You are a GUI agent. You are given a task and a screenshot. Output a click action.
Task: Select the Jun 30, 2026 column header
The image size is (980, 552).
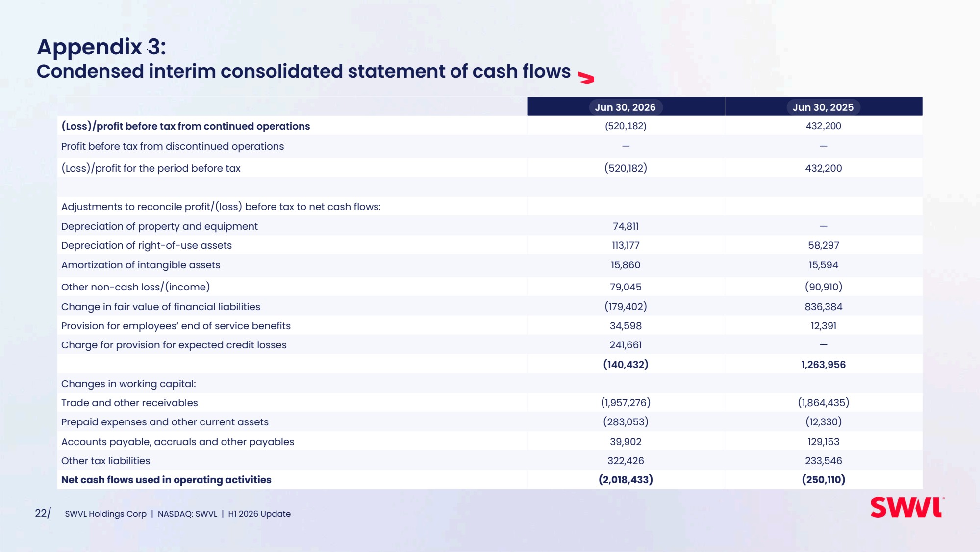(626, 107)
